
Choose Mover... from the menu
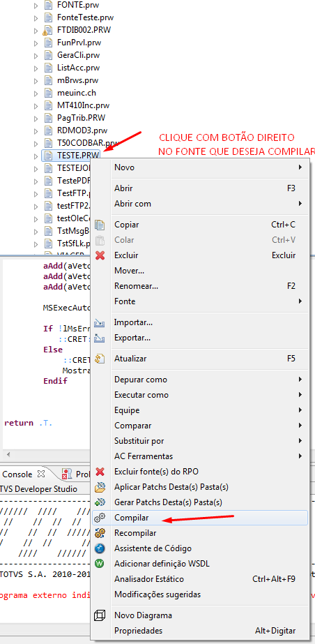coord(200,271)
